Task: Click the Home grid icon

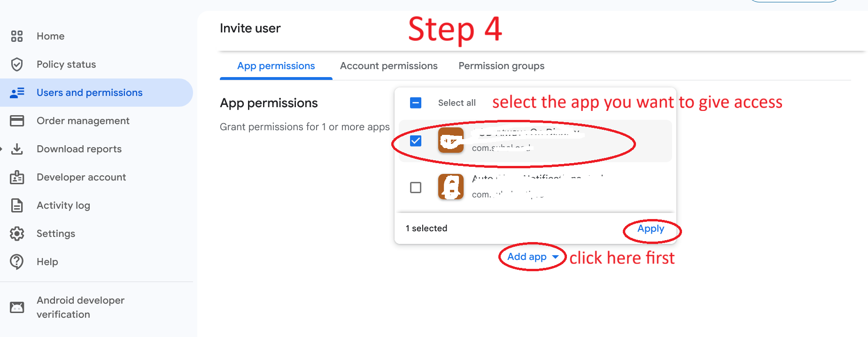Action: tap(17, 36)
